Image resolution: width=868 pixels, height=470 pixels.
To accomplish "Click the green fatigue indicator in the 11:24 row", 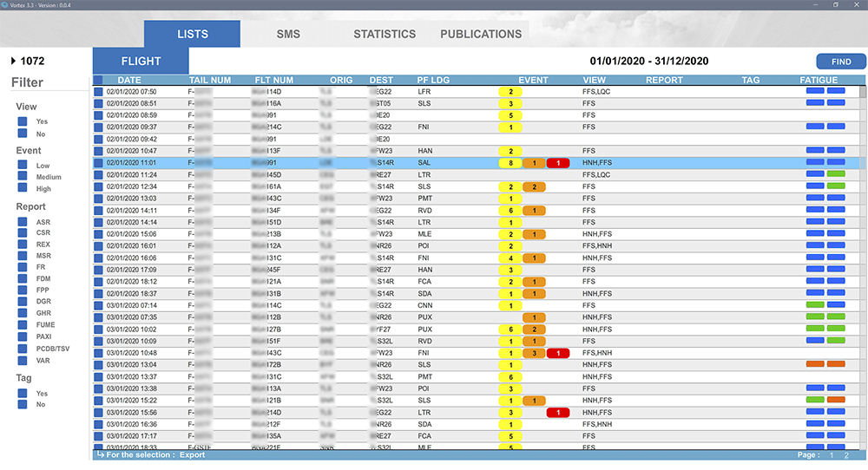I will coord(836,174).
